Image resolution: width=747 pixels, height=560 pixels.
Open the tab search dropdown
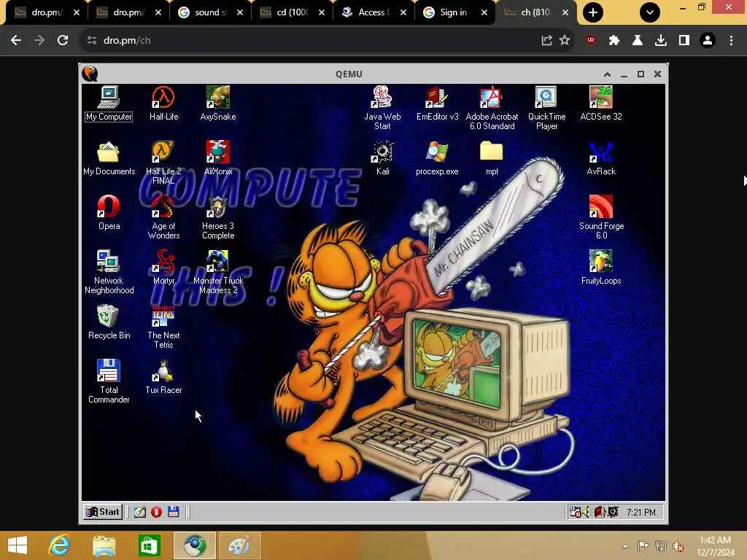(650, 12)
